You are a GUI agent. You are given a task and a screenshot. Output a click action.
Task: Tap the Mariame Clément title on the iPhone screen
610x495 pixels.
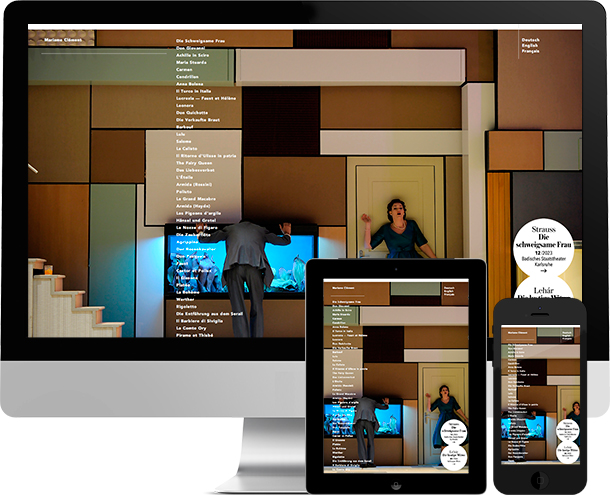517,333
